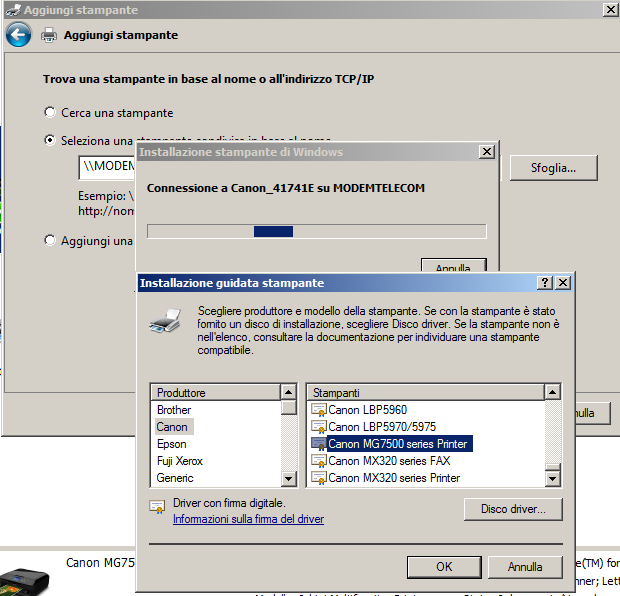Click the Sfoglia... button
Viewport: 620px width, 596px height.
point(554,168)
